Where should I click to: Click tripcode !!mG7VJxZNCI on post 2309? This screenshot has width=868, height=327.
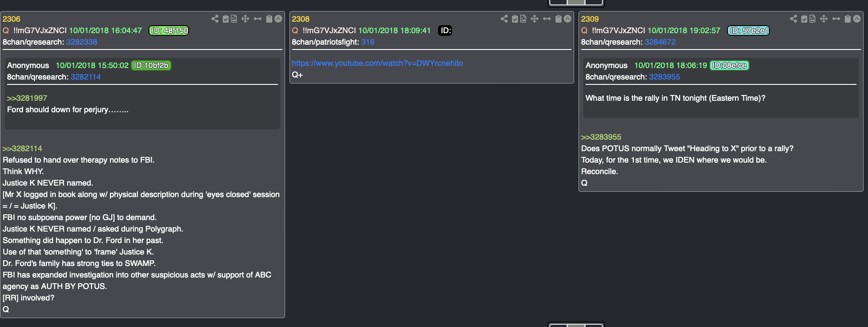coord(619,30)
